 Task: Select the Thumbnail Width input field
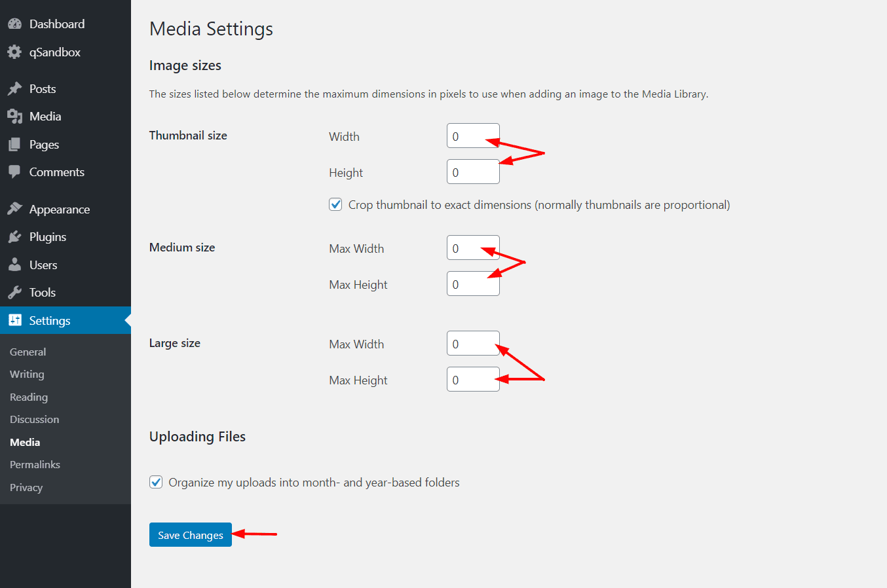(473, 136)
